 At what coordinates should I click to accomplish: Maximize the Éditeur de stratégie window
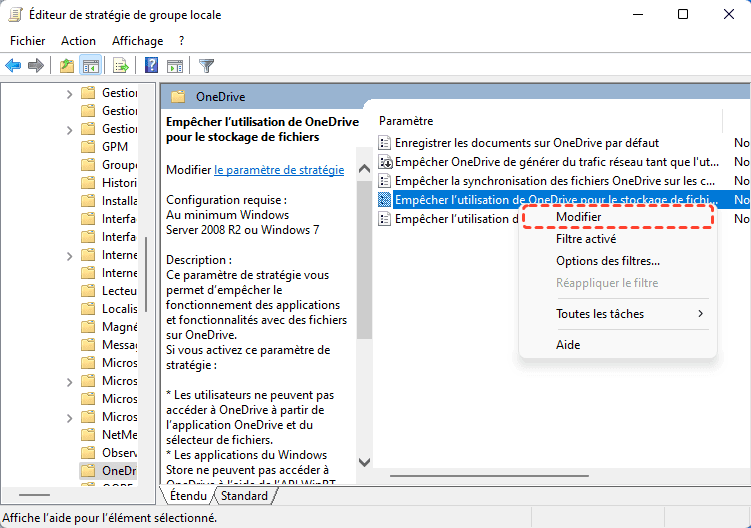click(x=683, y=14)
